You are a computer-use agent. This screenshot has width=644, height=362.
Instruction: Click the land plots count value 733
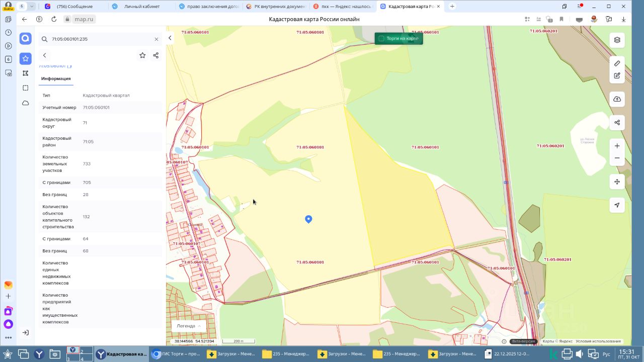(87, 164)
